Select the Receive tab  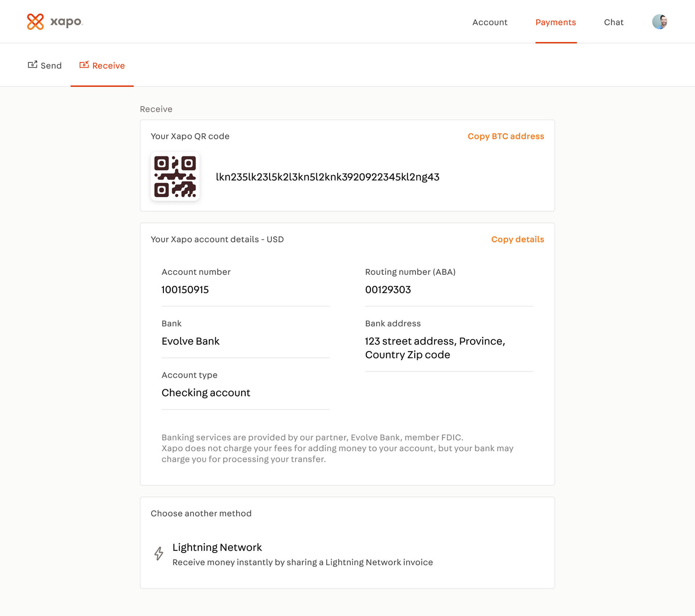click(102, 65)
